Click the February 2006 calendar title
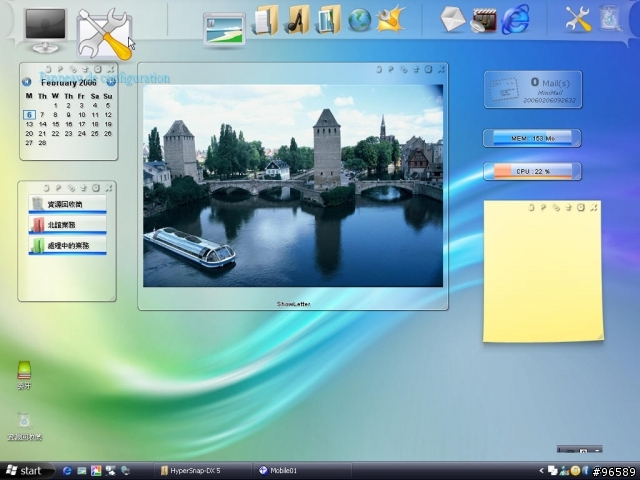This screenshot has height=480, width=640. (x=69, y=83)
